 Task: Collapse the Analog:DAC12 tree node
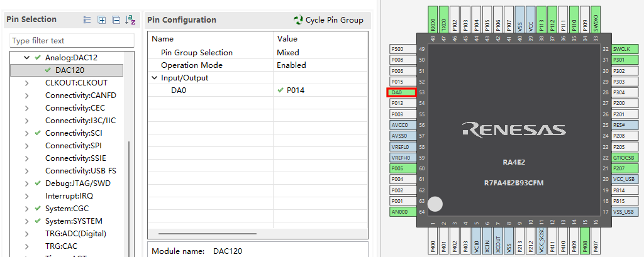coord(26,58)
